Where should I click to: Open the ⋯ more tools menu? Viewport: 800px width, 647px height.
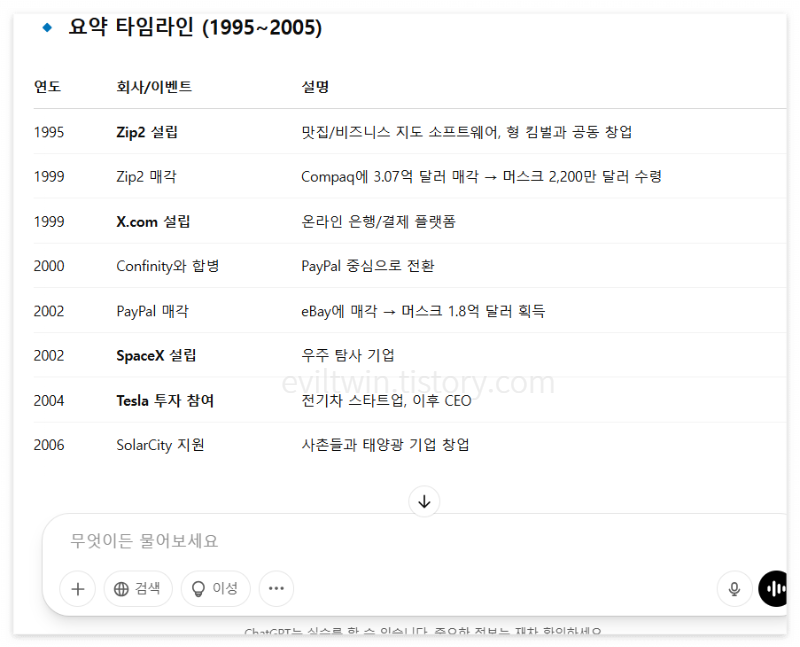[276, 589]
